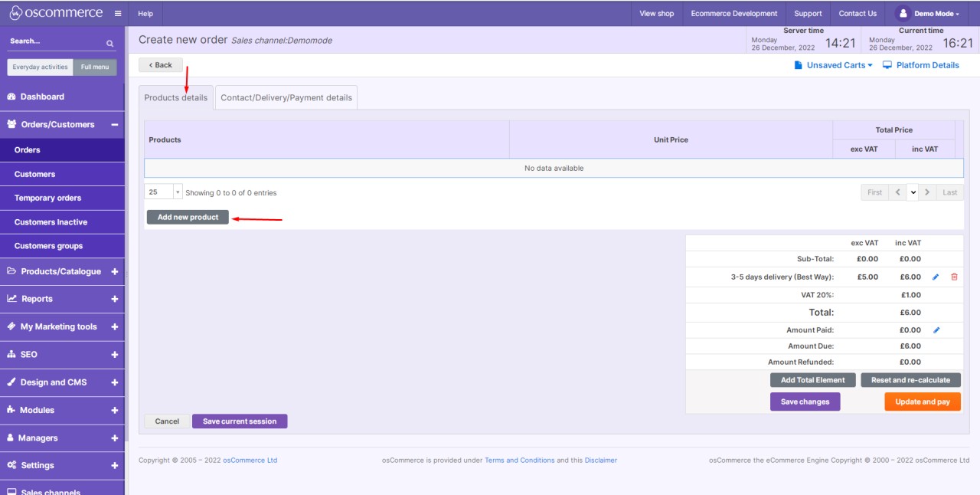This screenshot has height=495, width=980.
Task: Expand the Reports section
Action: pos(115,299)
